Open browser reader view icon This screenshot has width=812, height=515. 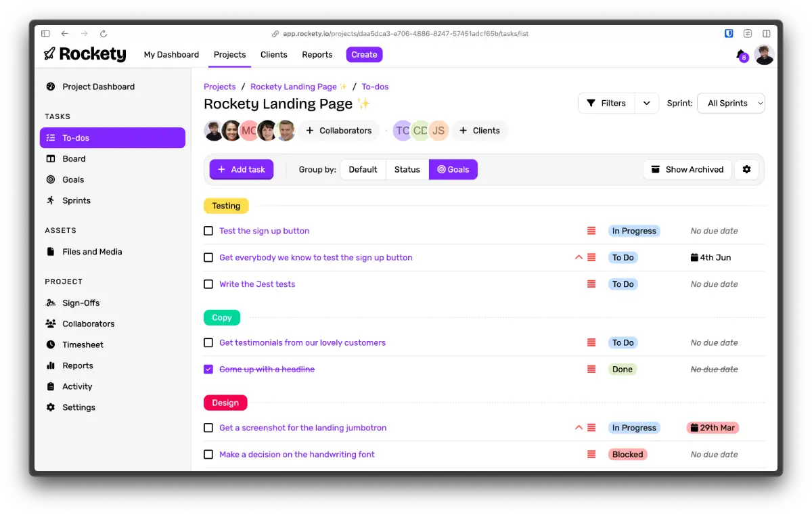(748, 33)
